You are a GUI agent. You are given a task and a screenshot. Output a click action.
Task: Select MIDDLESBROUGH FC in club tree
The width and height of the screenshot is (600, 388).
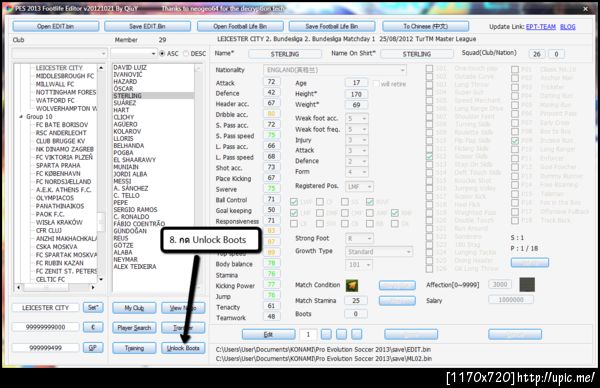click(65, 76)
